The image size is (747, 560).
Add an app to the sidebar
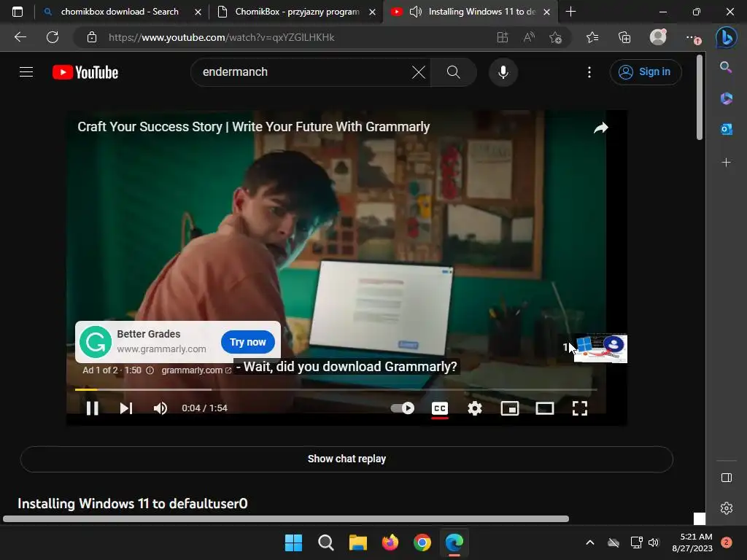(726, 163)
